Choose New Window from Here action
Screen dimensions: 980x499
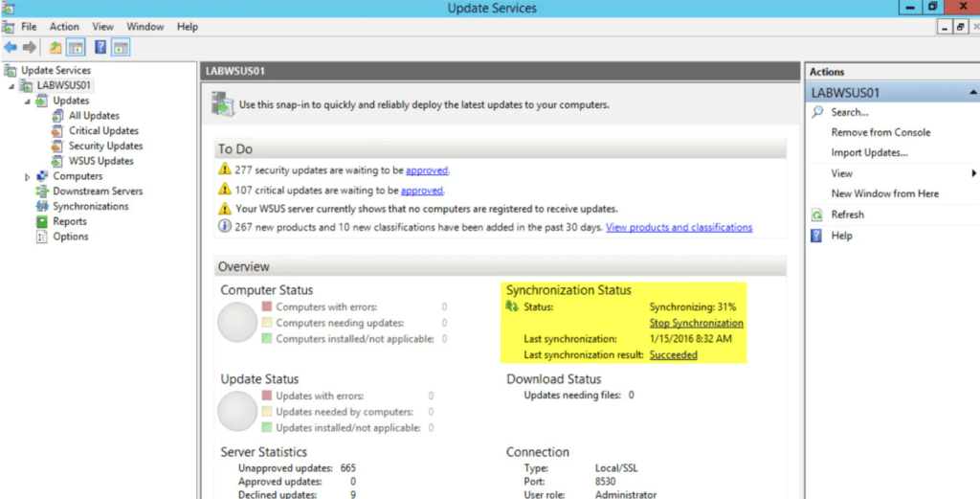(885, 193)
